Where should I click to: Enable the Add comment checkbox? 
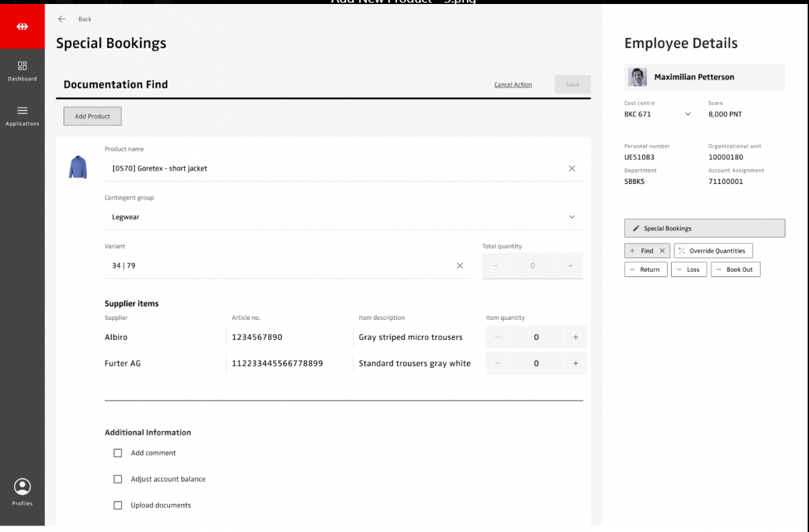coord(118,453)
